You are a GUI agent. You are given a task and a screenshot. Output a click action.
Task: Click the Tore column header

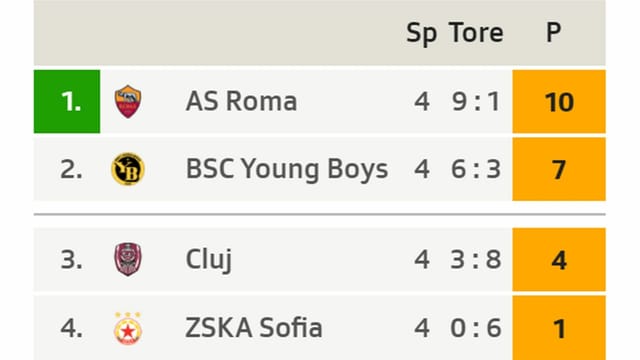(476, 33)
